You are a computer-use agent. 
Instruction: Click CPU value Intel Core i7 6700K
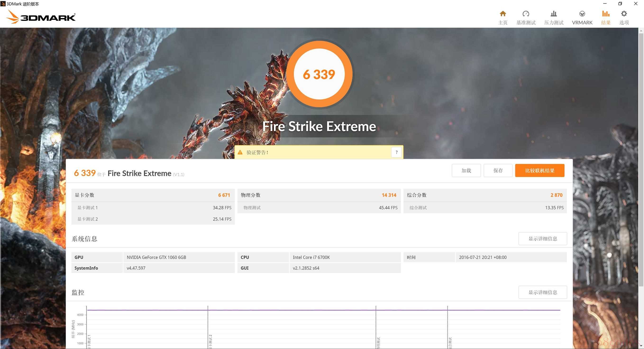pyautogui.click(x=311, y=257)
